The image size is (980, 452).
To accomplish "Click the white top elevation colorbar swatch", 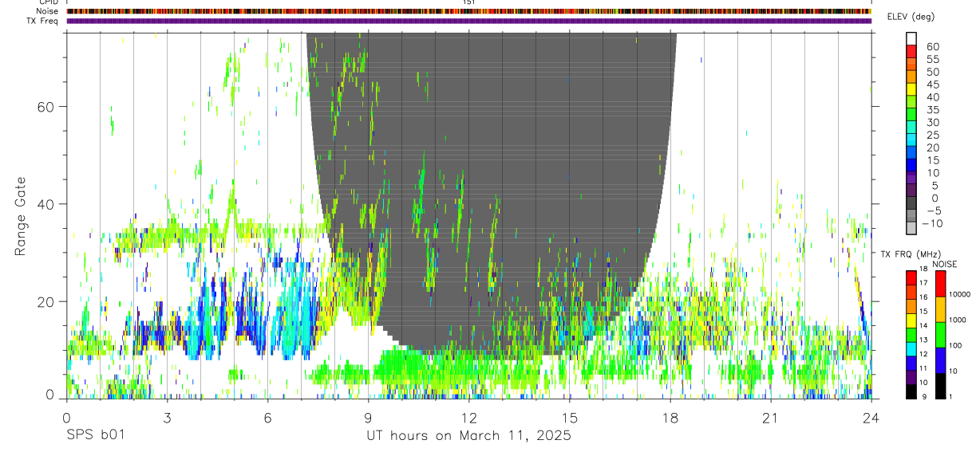I will click(x=911, y=38).
